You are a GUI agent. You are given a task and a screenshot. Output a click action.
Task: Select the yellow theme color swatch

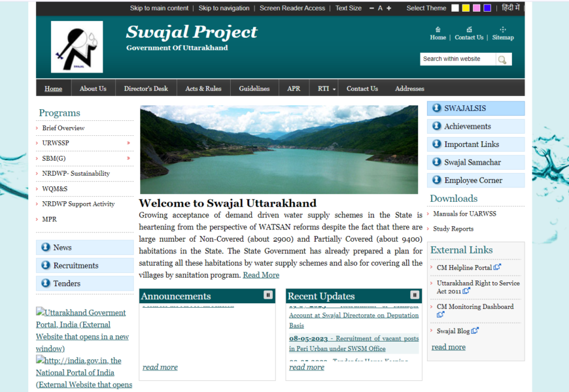(x=466, y=8)
